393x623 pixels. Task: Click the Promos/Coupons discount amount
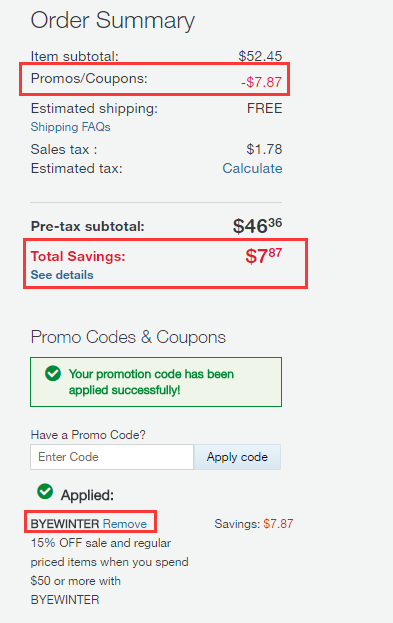coord(261,82)
